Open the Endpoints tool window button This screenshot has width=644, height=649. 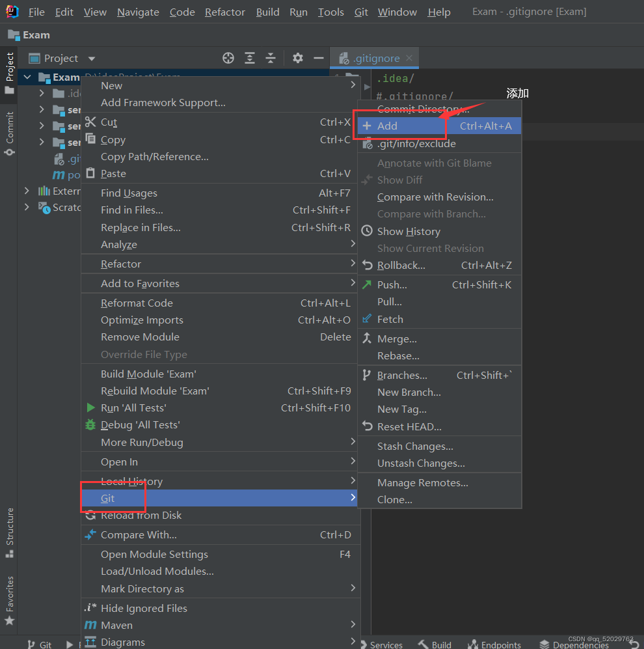point(494,644)
